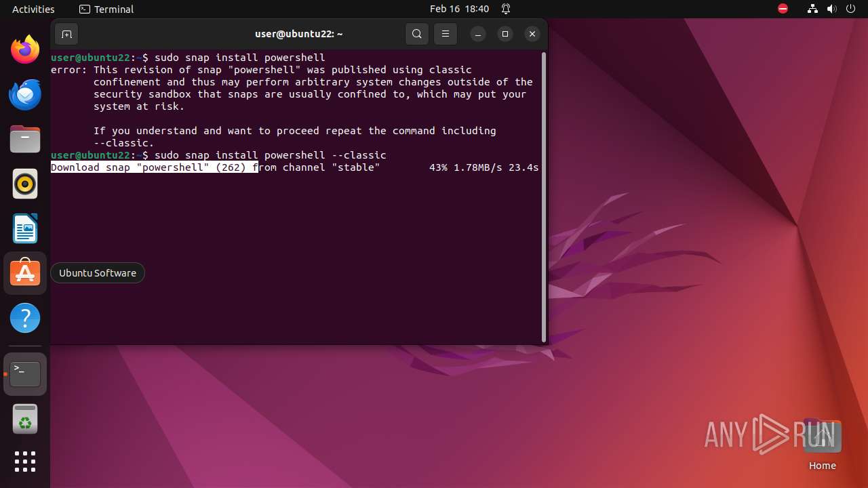Open LibreOffice Writer from dock
The image size is (868, 488).
[25, 228]
